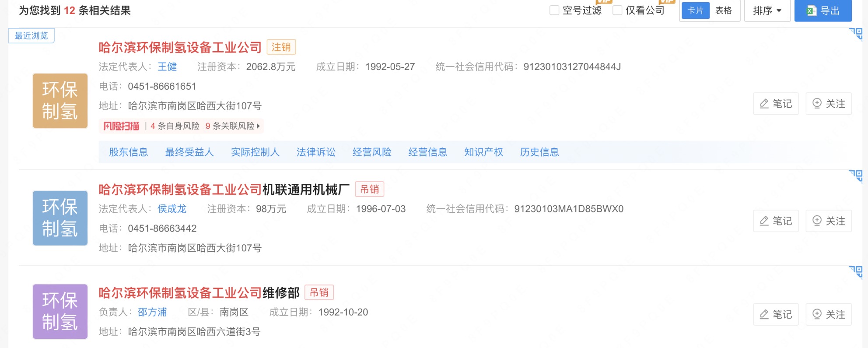Viewport: 868px width, 348px height.
Task: Add 笔记 note for 维修部
Action: point(776,314)
